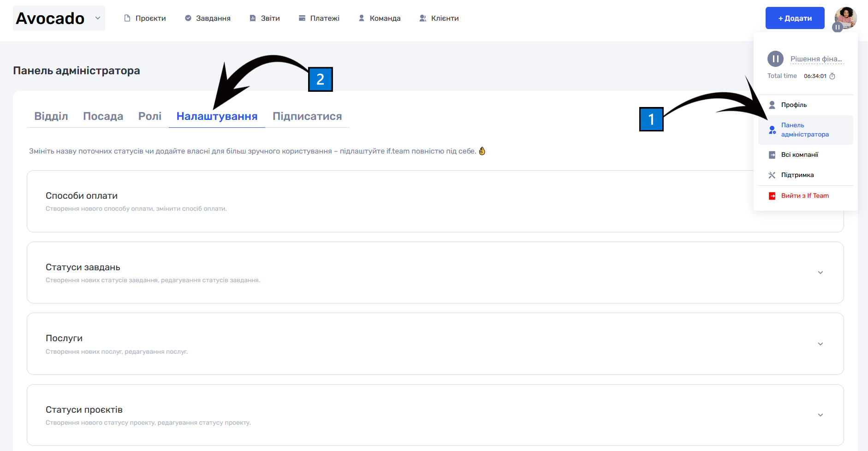The width and height of the screenshot is (868, 451).
Task: Click the Профіль person icon
Action: click(x=772, y=105)
